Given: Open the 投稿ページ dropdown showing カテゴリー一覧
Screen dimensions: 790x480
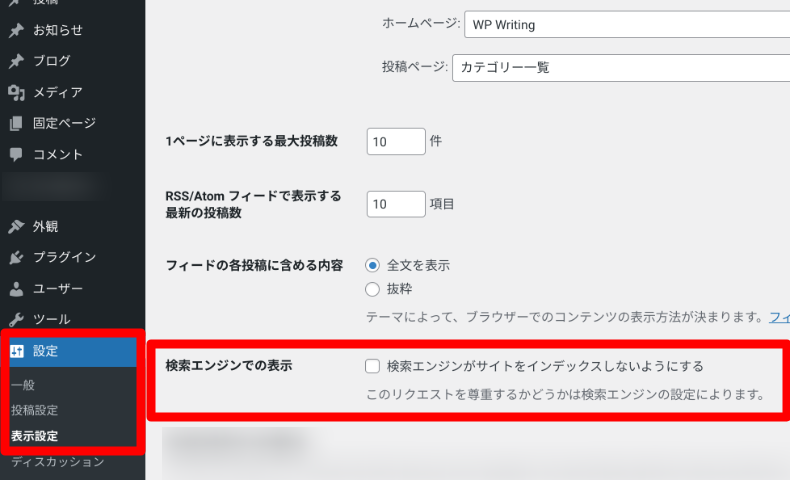Looking at the screenshot, I should pyautogui.click(x=621, y=67).
